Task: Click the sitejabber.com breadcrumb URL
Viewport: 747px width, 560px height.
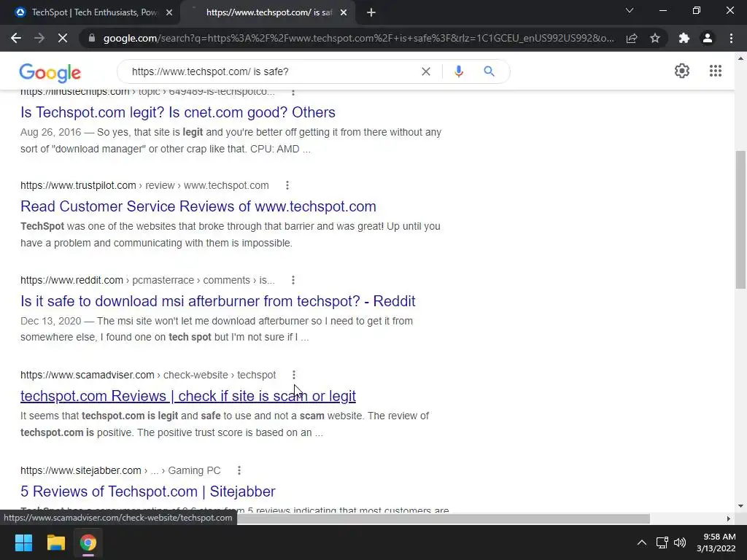Action: click(x=120, y=470)
